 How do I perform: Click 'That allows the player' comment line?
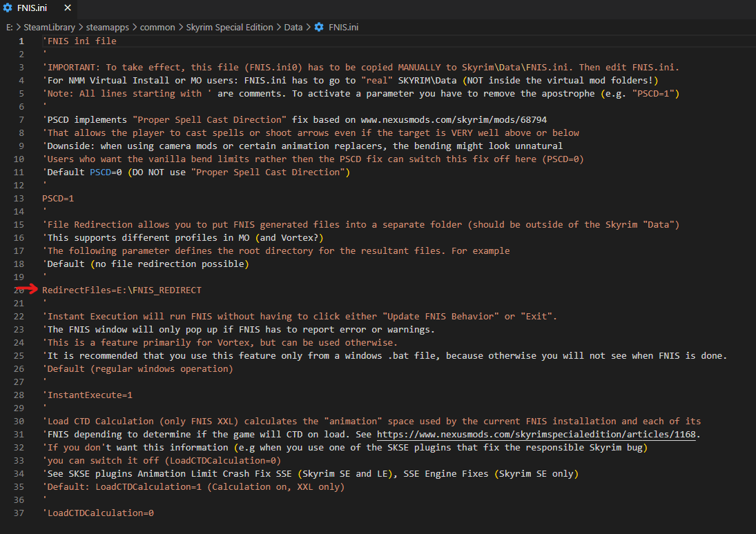tap(311, 133)
